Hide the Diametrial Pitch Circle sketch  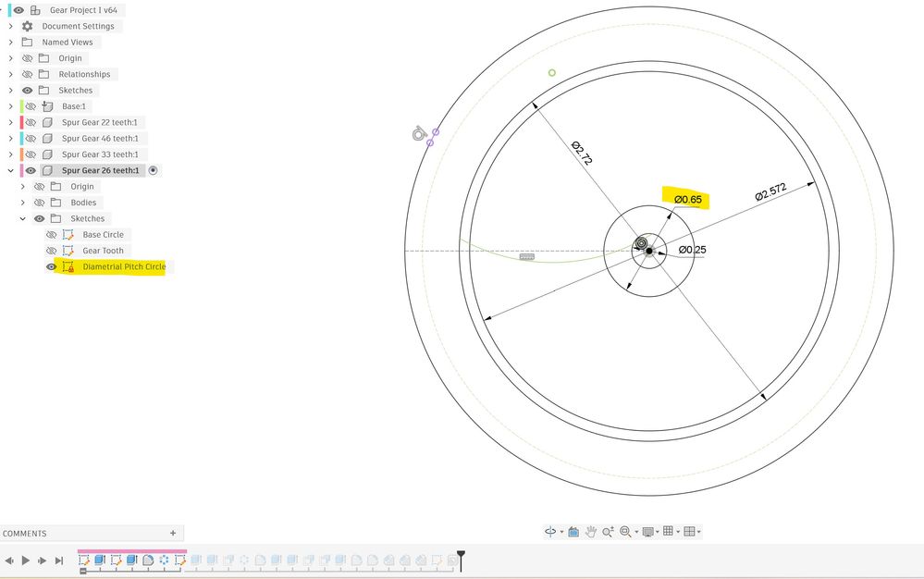tap(51, 266)
